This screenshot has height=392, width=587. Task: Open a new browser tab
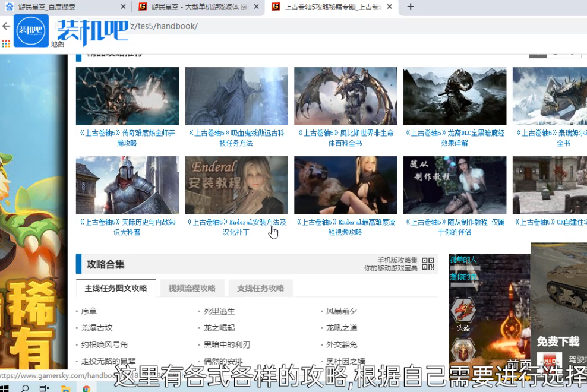411,7
